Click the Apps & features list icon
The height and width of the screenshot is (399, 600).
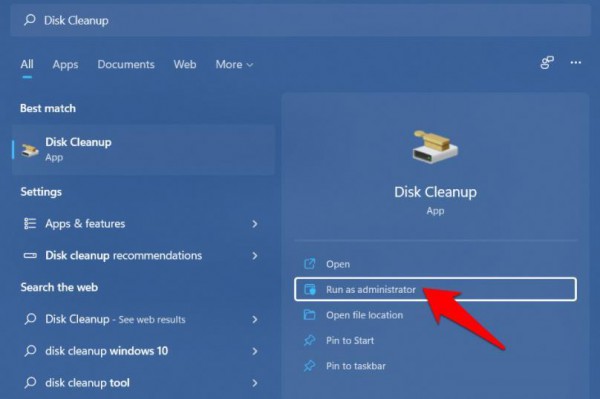tap(30, 223)
